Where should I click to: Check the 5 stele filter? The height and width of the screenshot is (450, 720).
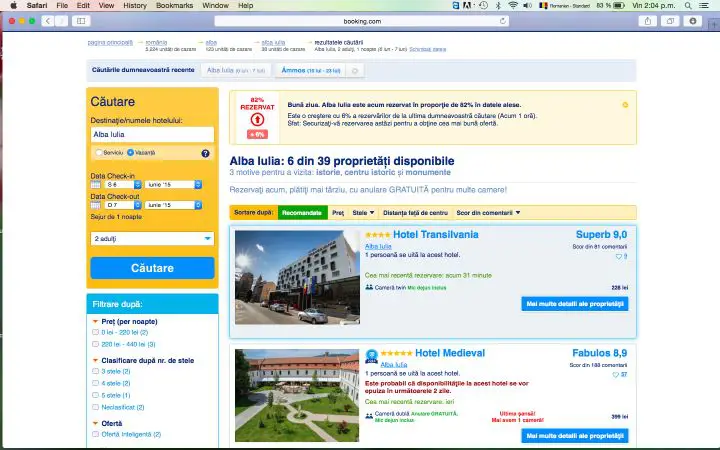coord(96,395)
